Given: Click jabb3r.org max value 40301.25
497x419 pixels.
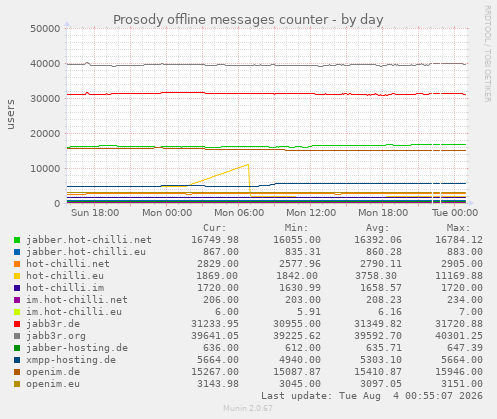Looking at the screenshot, I should [x=459, y=336].
